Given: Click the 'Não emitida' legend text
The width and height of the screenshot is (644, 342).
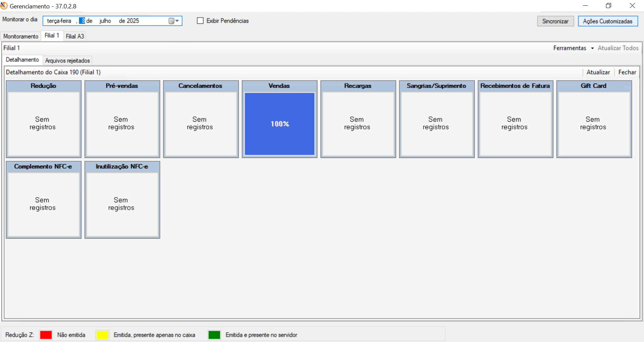Looking at the screenshot, I should [71, 335].
